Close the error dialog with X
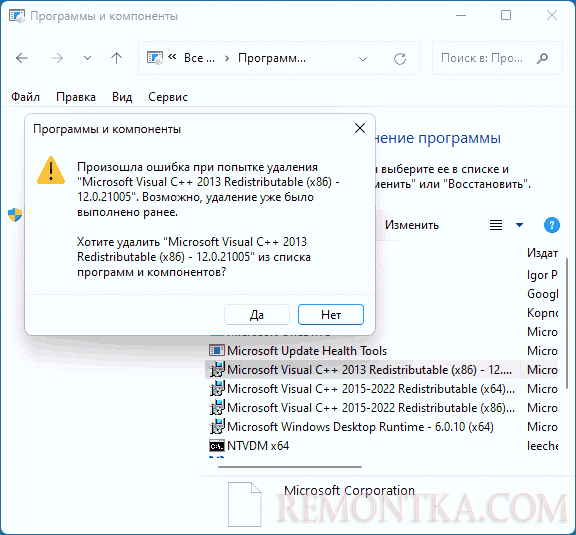This screenshot has height=535, width=576. click(360, 128)
